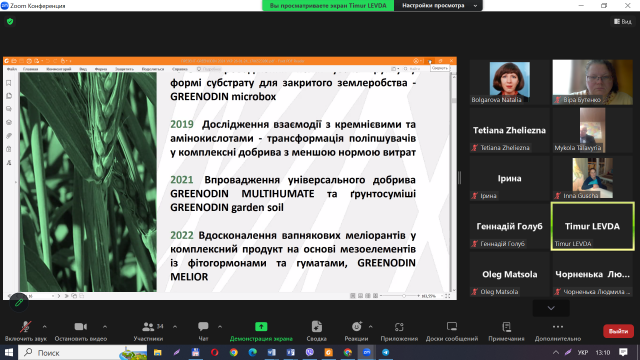Open the Вид view menu
This screenshot has height=360, width=640.
[x=623, y=22]
